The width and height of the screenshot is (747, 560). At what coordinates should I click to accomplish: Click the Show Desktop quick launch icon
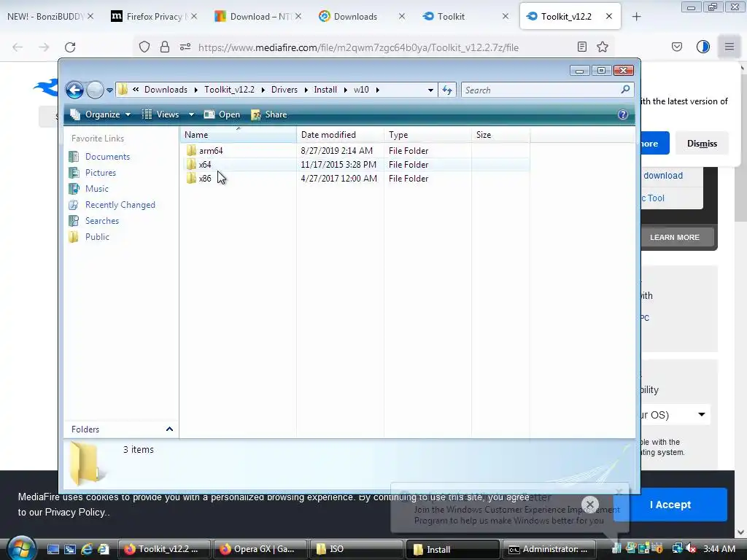(53, 549)
